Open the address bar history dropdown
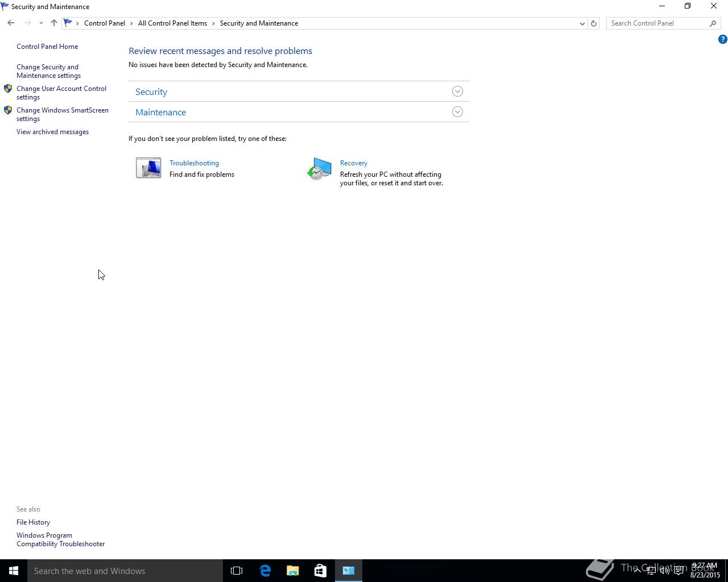Image resolution: width=728 pixels, height=582 pixels. tap(582, 23)
